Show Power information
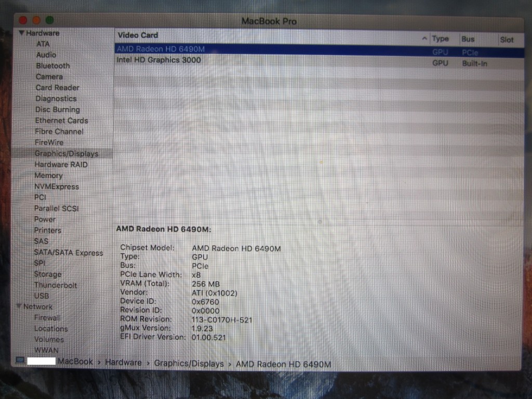This screenshot has height=399, width=532. pos(45,219)
